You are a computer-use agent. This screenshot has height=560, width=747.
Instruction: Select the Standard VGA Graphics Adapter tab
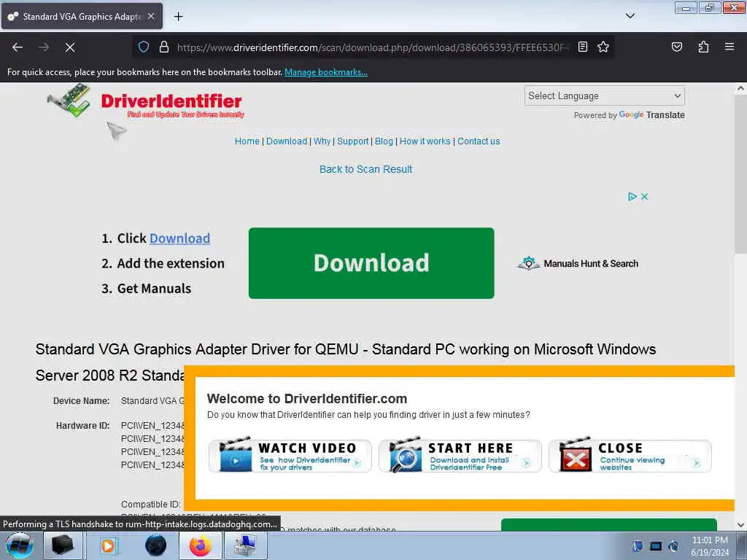[x=82, y=16]
